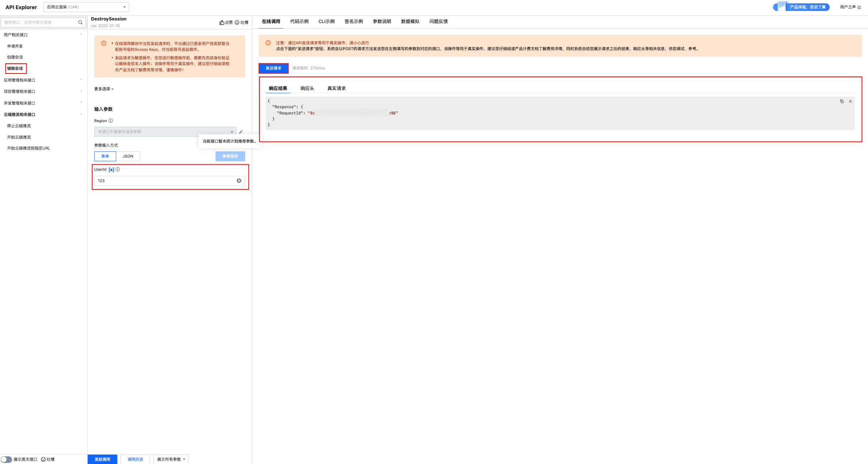The image size is (868, 464).
Task: Click the 发送请求 button
Action: pyautogui.click(x=273, y=68)
